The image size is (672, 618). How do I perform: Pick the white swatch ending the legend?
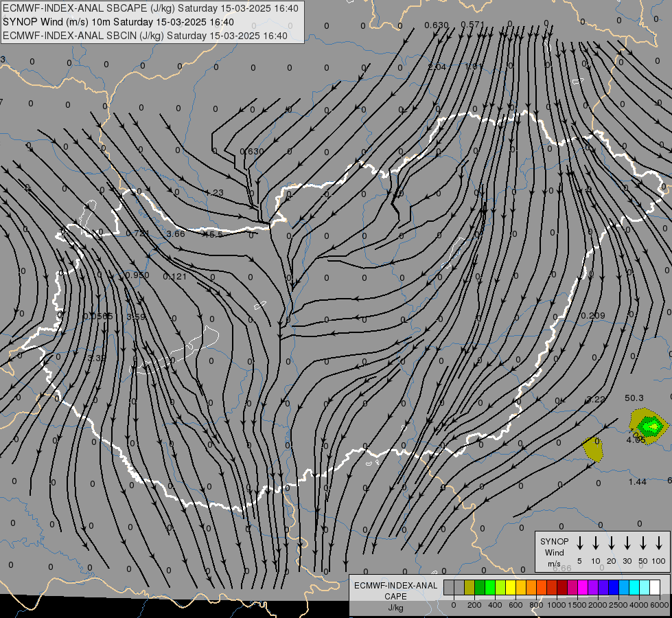pos(656,587)
